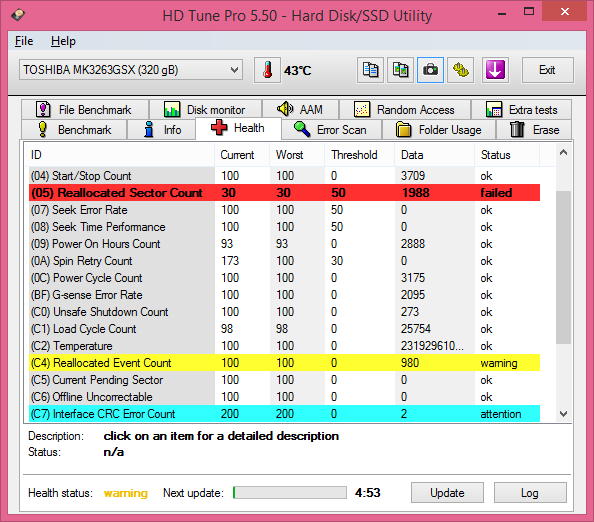This screenshot has height=522, width=594.
Task: Select the (C0) Unsafe Shutdown Count row
Action: point(284,312)
